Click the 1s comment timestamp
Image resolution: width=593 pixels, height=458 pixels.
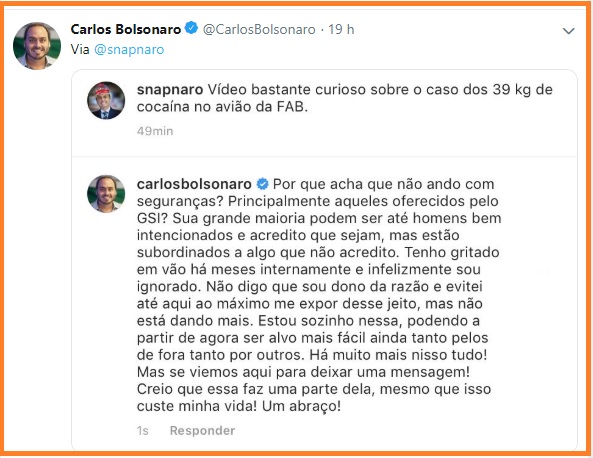(x=143, y=430)
